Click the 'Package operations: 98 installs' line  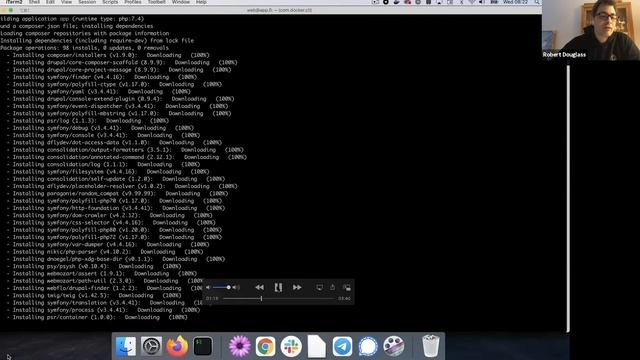click(x=84, y=48)
